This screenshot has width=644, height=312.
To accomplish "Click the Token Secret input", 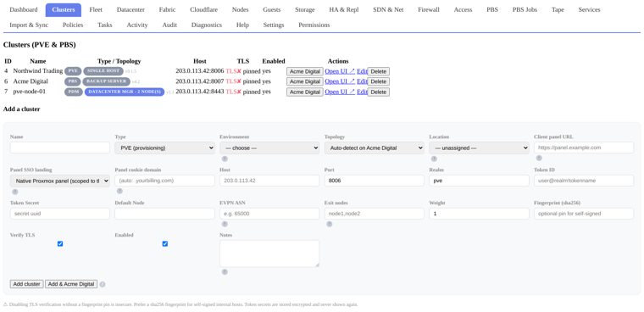I will [x=60, y=214].
